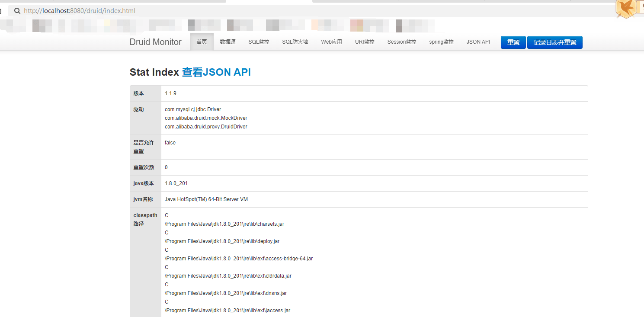Open the 数据源 tab
This screenshot has width=644, height=317.
(x=227, y=42)
